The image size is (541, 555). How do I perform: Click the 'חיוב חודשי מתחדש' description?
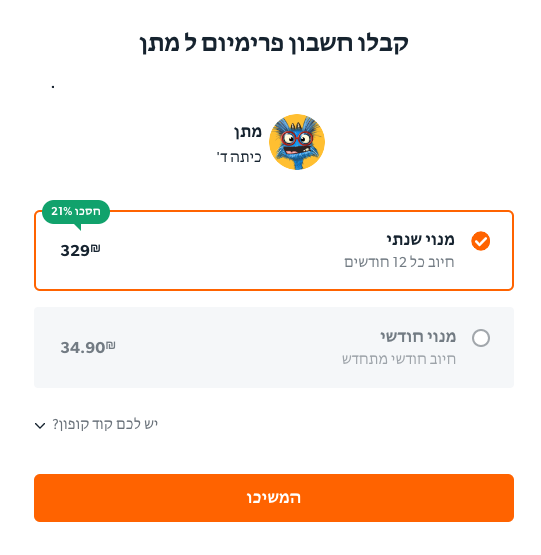tap(399, 359)
